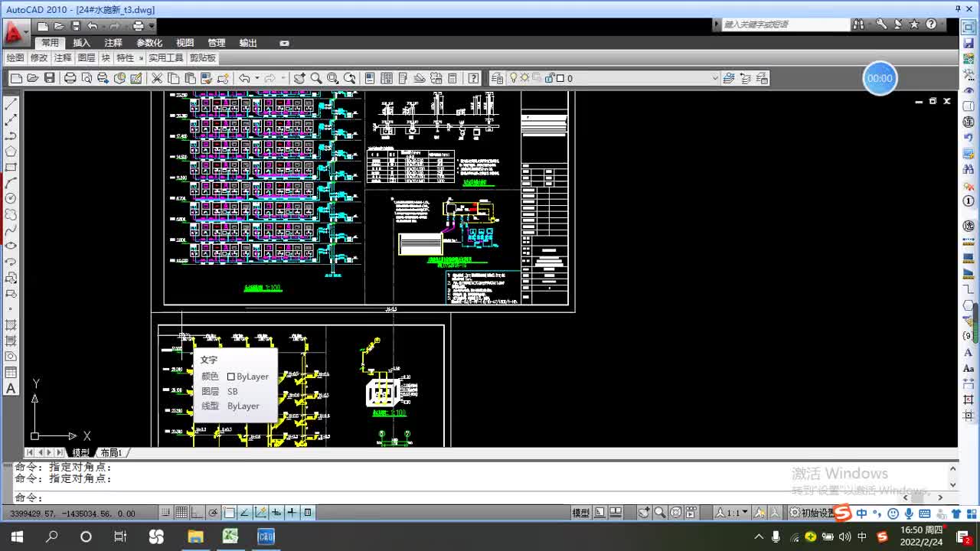The height and width of the screenshot is (551, 980).
Task: Click the Zoom Realtime magnifier icon
Action: [x=316, y=78]
